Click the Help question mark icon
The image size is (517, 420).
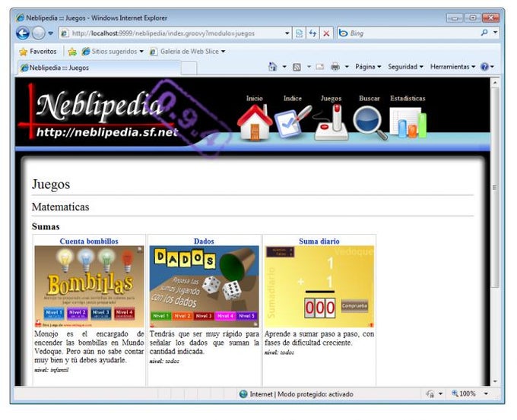[484, 67]
